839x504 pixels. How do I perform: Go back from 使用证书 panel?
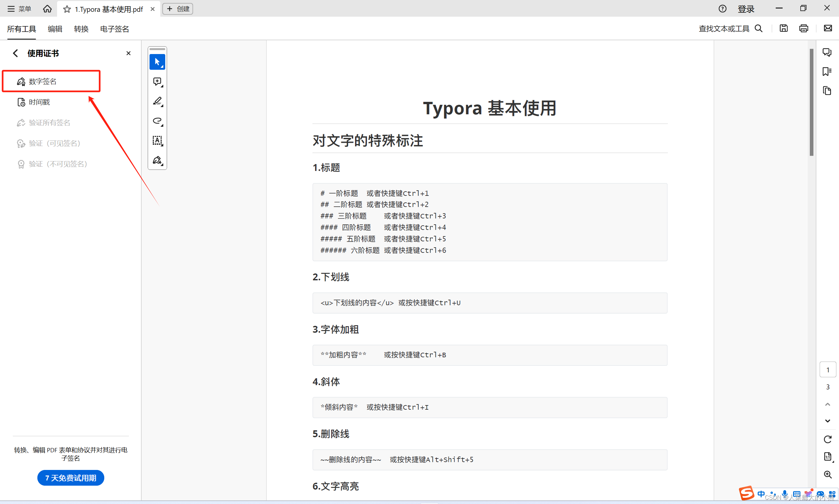[15, 53]
